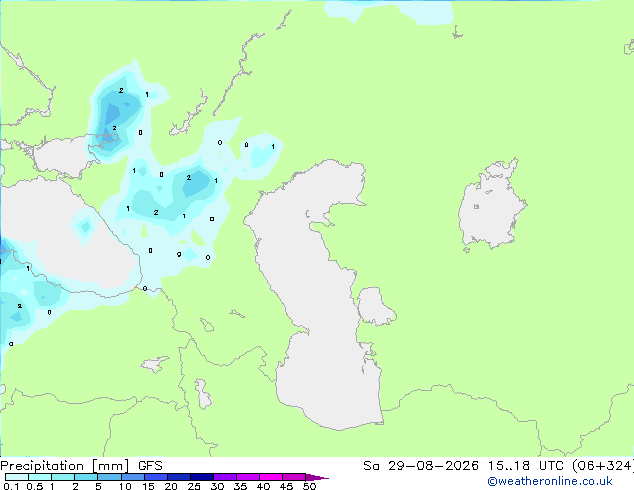The image size is (634, 490).
Task: Click the '25' legend scale label
Action: pos(194,486)
